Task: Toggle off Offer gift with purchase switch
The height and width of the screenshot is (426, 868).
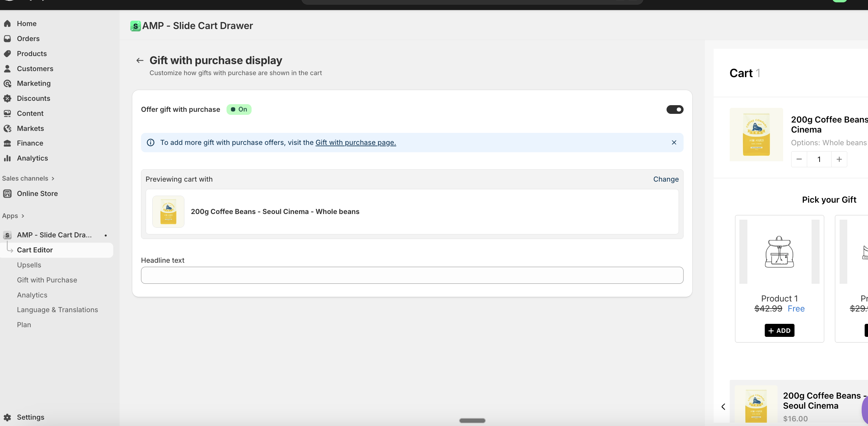Action: tap(675, 110)
